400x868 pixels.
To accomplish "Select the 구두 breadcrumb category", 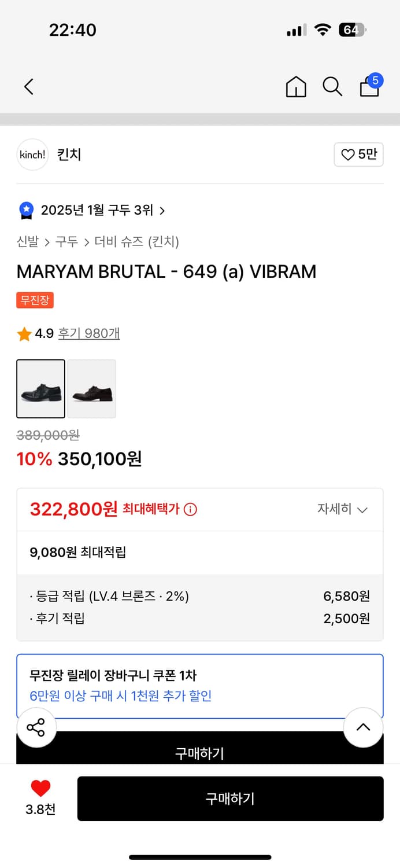I will [66, 241].
